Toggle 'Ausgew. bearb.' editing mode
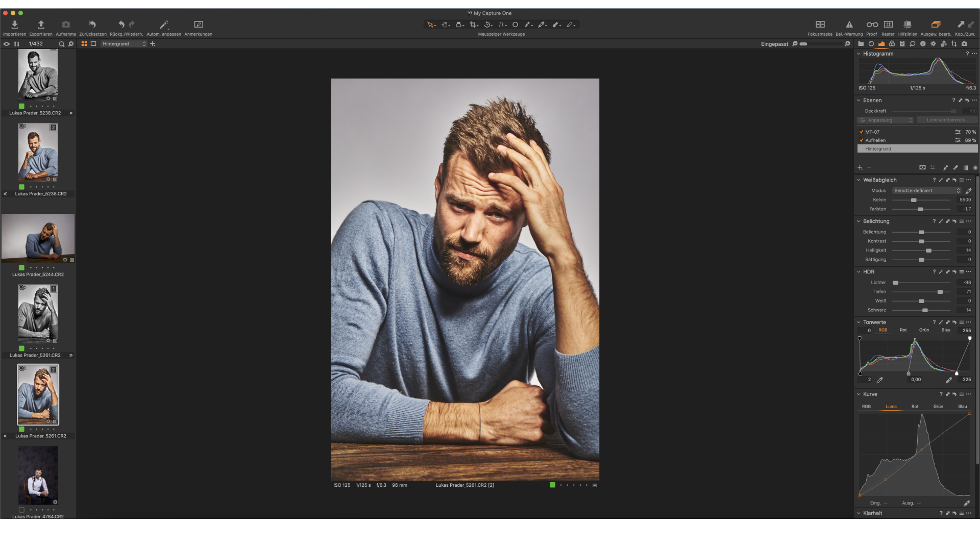The width and height of the screenshot is (980, 551). point(936,24)
